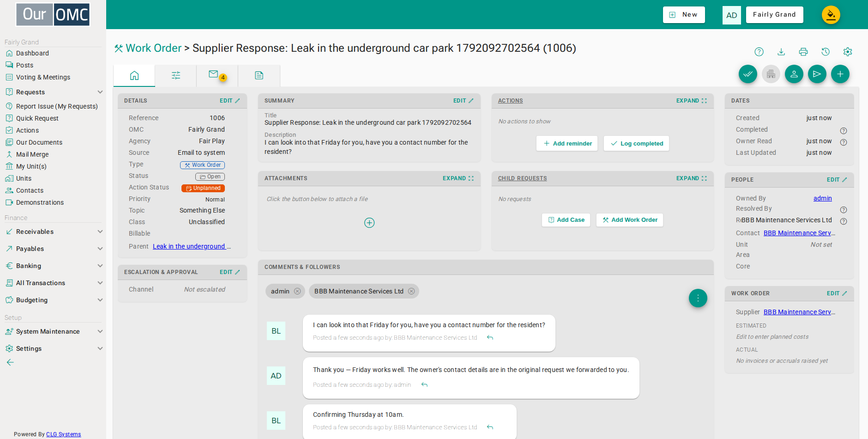Screen dimensions: 868x439
Task: Open the help question mark icon in toolbar
Action: tap(759, 52)
